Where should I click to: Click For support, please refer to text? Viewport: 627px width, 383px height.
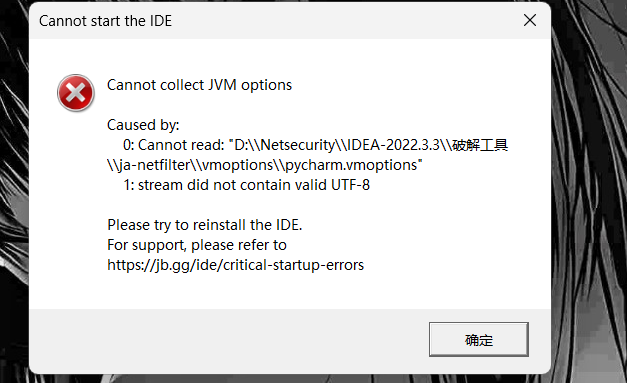197,245
